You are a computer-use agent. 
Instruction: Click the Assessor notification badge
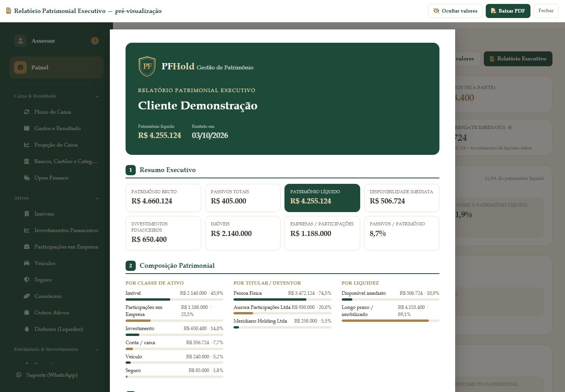point(95,41)
